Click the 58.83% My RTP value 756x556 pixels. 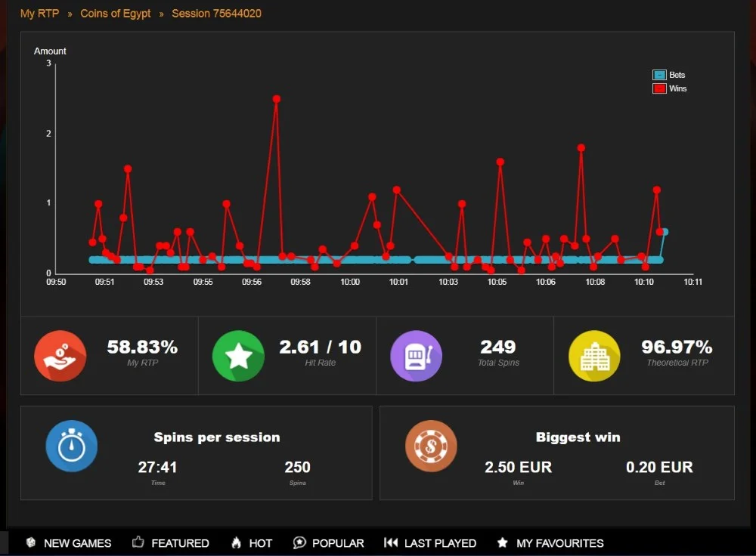click(x=142, y=347)
